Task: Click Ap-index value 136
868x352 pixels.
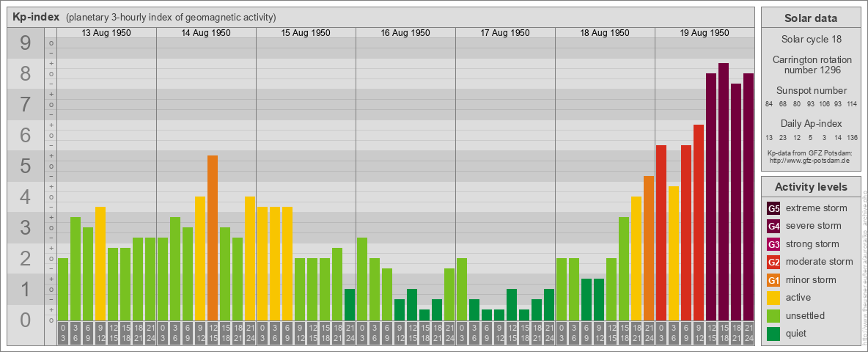Action: click(x=852, y=137)
